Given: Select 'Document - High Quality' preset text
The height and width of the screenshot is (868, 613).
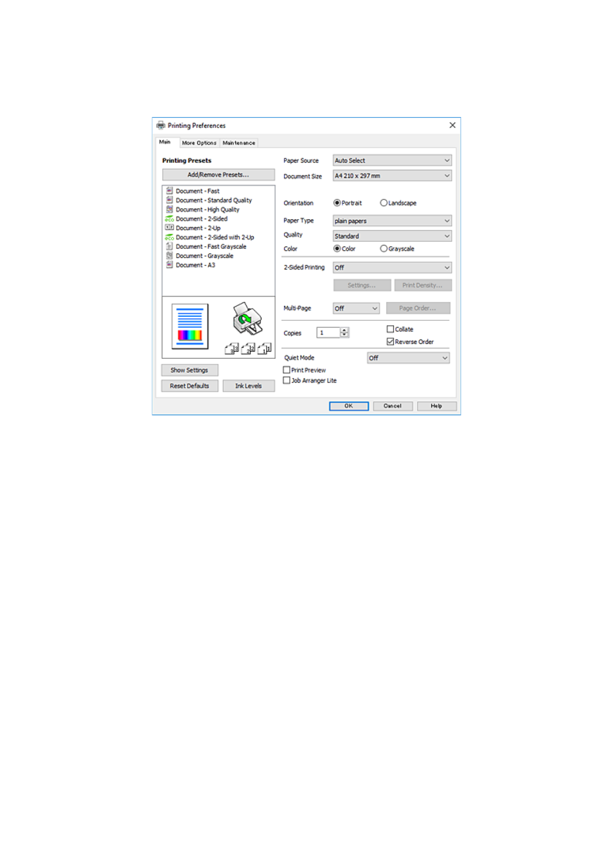Looking at the screenshot, I should (208, 210).
